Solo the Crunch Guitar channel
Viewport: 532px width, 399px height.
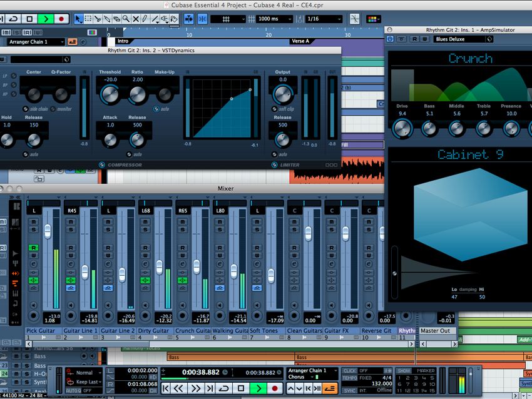[x=183, y=230]
